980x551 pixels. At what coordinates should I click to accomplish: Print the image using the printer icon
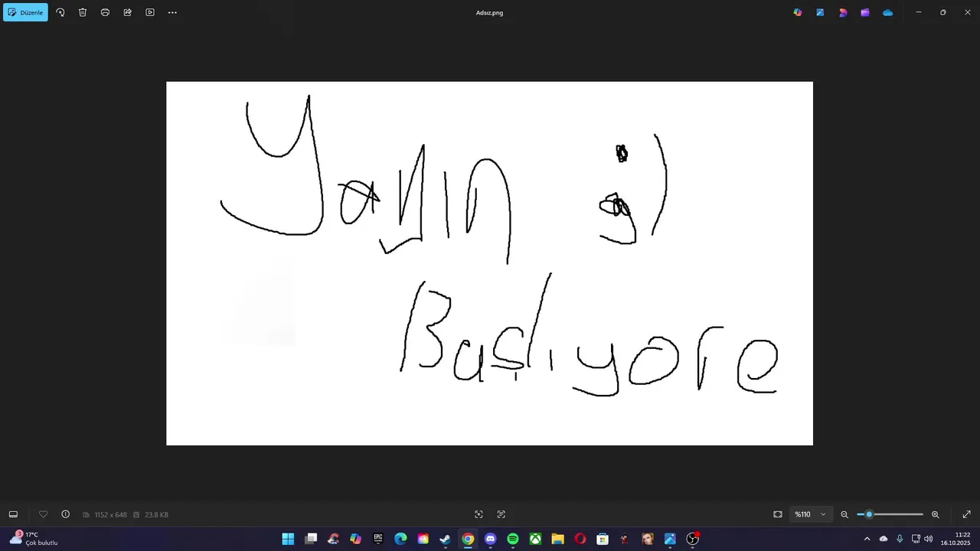click(x=105, y=12)
